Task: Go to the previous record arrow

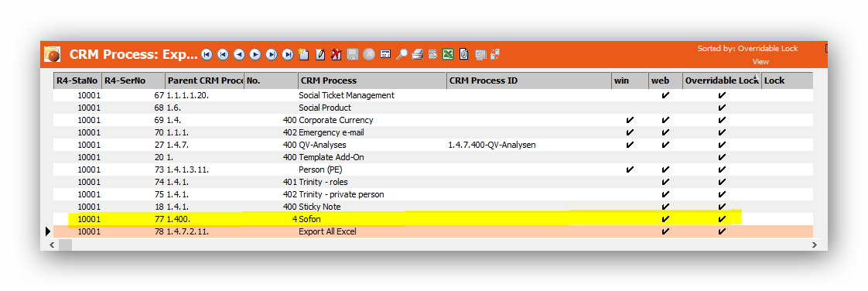Action: click(x=239, y=54)
